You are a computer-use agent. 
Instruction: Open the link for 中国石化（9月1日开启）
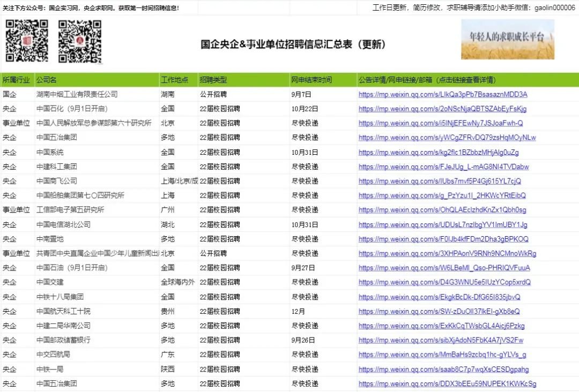pyautogui.click(x=442, y=109)
